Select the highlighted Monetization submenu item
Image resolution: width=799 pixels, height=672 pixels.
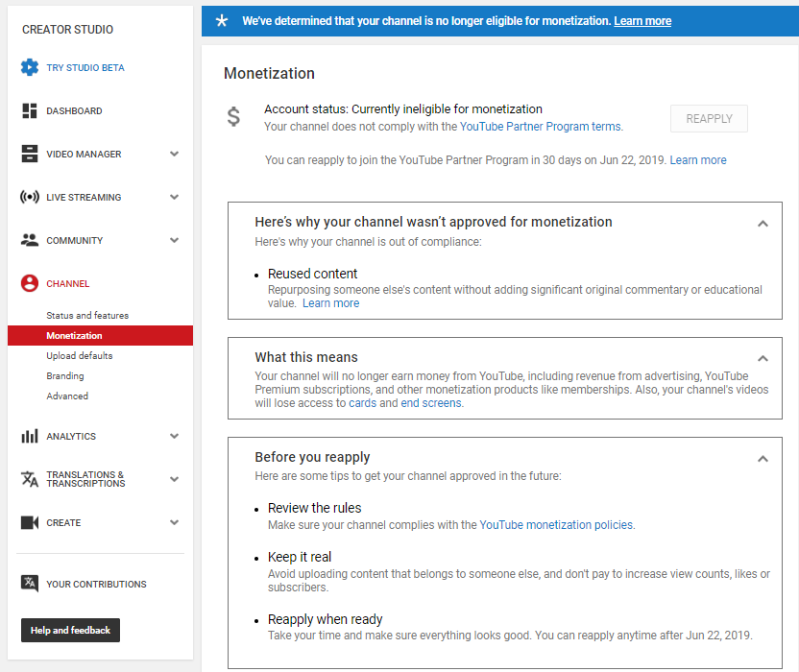101,335
